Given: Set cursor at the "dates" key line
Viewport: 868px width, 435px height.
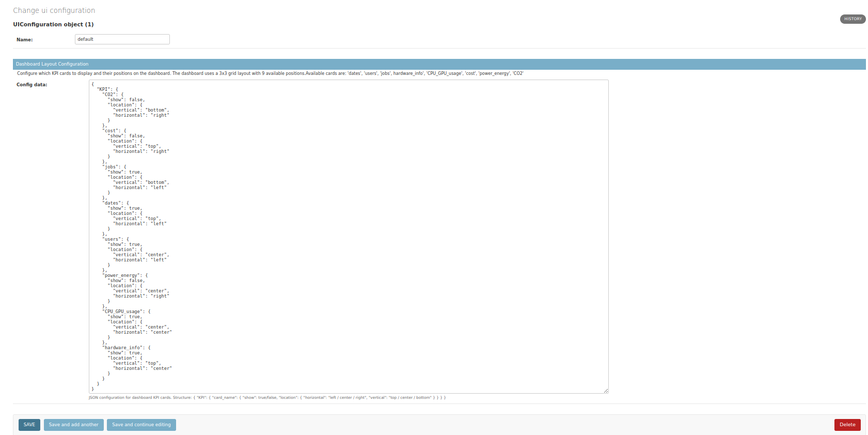Looking at the screenshot, I should tap(112, 203).
